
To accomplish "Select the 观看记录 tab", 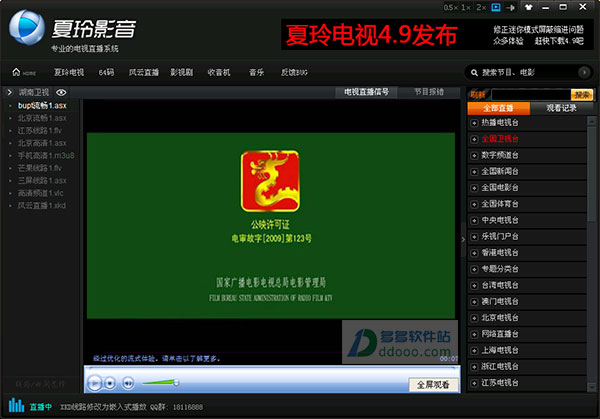I will 561,108.
